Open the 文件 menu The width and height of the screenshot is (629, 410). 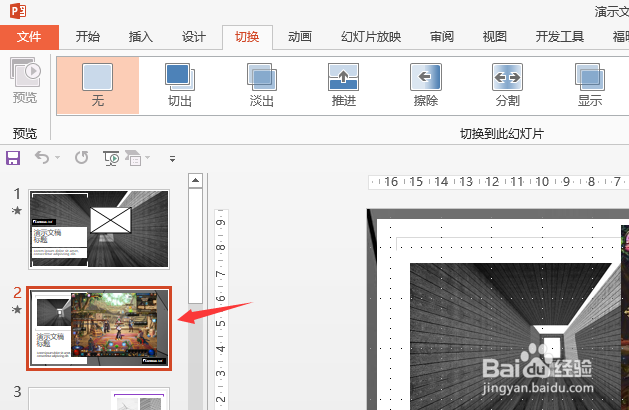(29, 37)
